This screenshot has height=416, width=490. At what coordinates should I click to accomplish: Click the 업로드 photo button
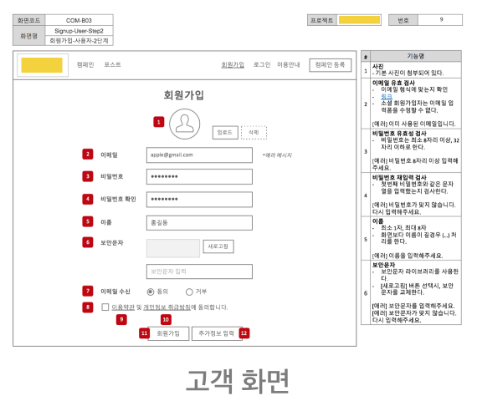pos(225,133)
